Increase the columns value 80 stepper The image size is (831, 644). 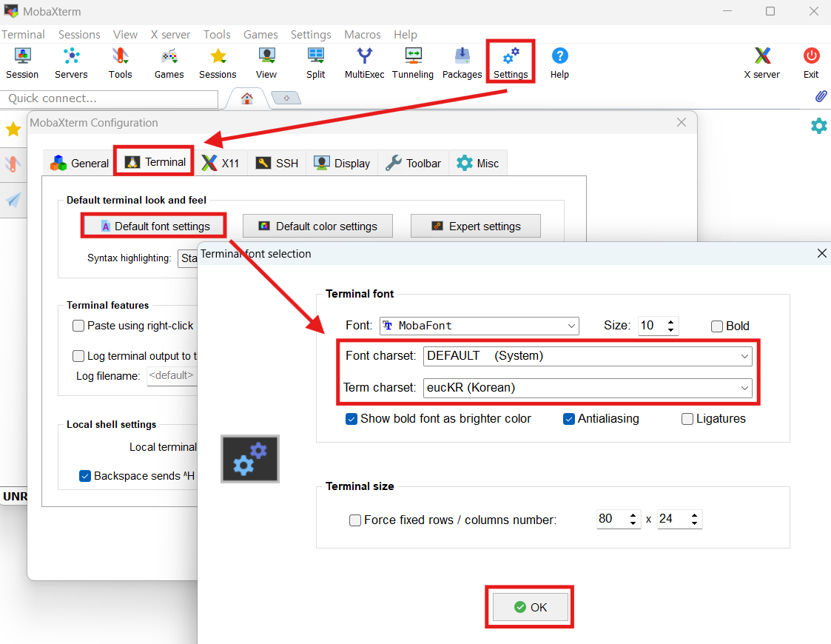(x=633, y=514)
